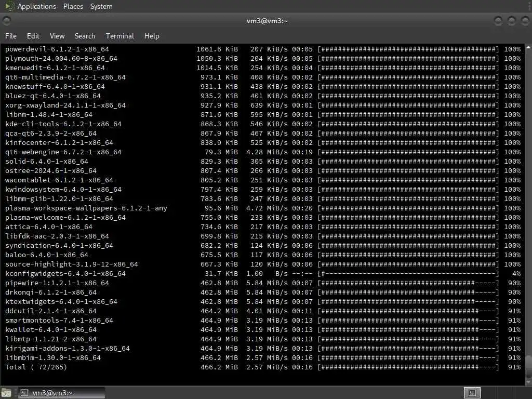Click the kwindowsystem-6.4.0-1-x86_64 line
The image size is (532, 399).
263,189
